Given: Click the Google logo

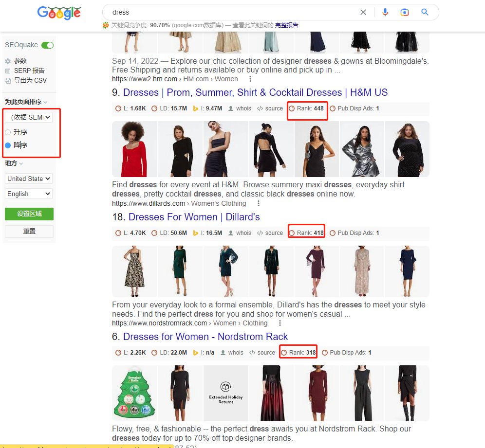Looking at the screenshot, I should 59,13.
